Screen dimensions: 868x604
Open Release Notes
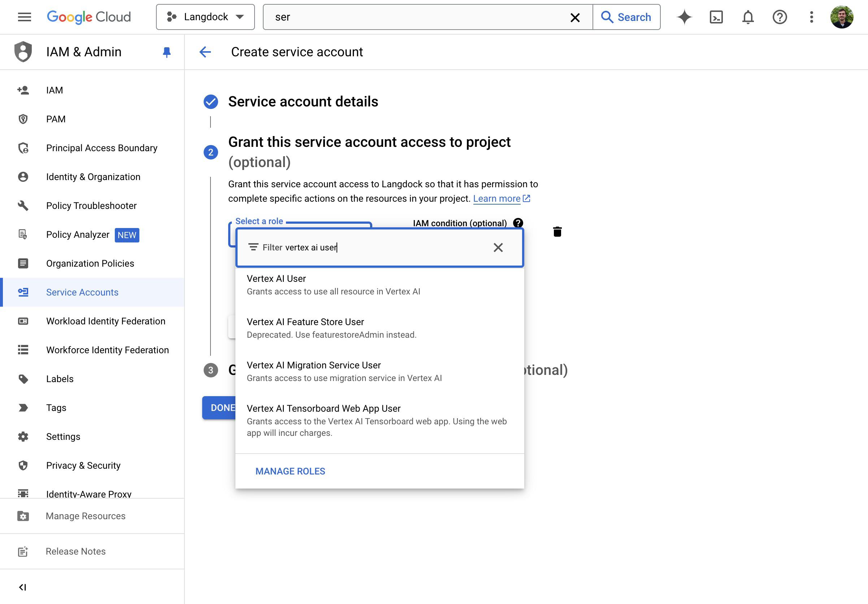click(x=92, y=551)
